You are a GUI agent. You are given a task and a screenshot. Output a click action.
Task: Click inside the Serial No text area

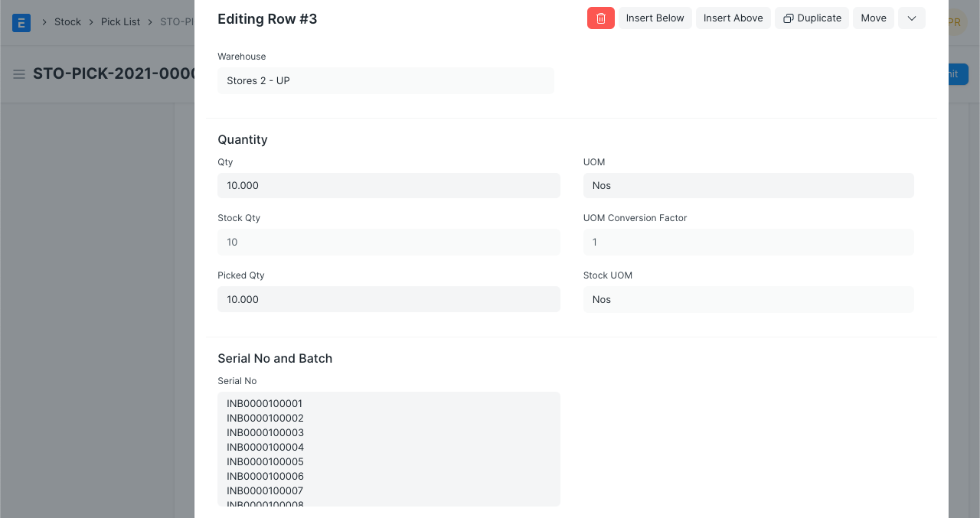tap(388, 448)
